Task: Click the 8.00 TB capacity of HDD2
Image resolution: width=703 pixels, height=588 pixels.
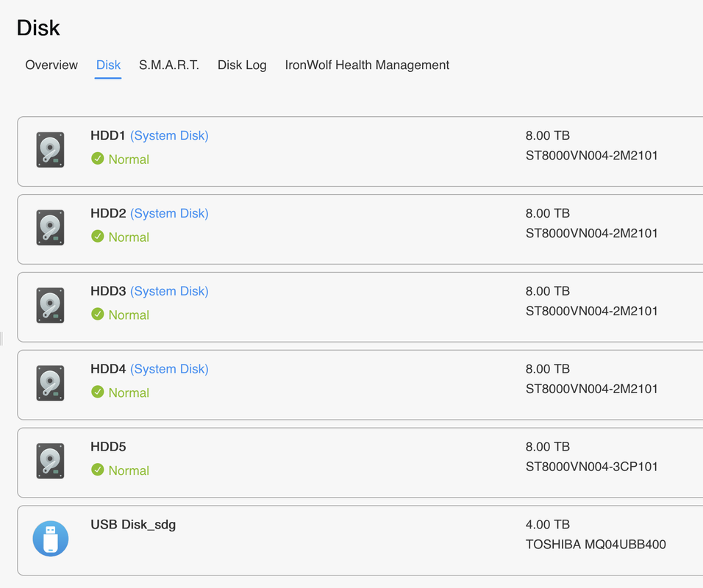Action: coord(547,213)
